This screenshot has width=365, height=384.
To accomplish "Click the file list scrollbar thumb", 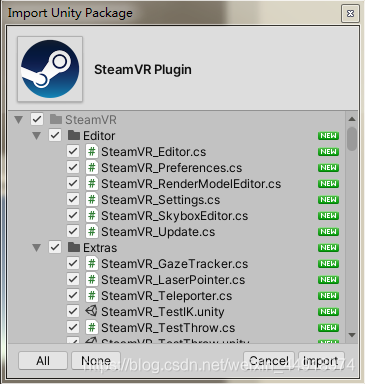I will click(352, 139).
